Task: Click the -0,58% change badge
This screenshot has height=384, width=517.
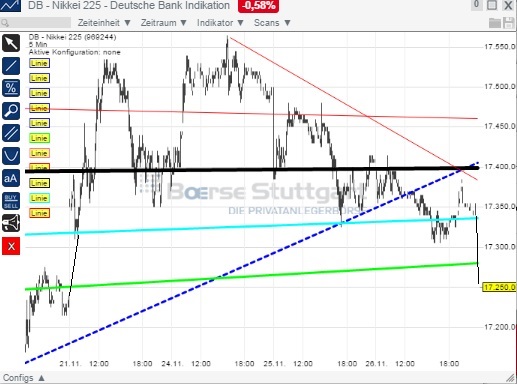Action: (x=258, y=6)
